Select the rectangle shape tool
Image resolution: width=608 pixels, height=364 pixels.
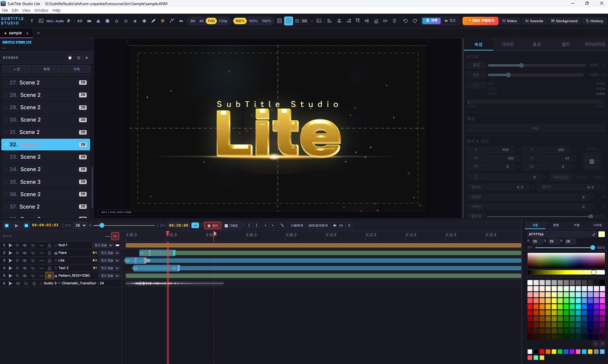click(89, 21)
